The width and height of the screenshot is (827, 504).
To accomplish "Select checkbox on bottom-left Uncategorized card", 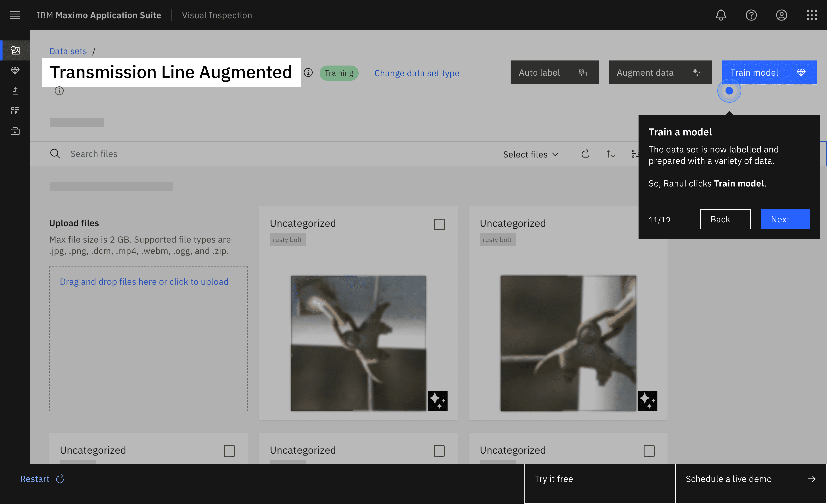I will (229, 451).
